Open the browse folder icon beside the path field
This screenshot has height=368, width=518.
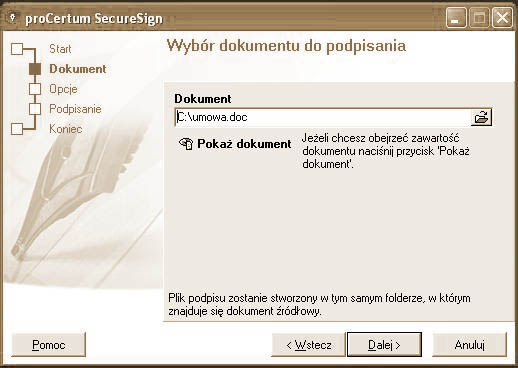pos(481,117)
